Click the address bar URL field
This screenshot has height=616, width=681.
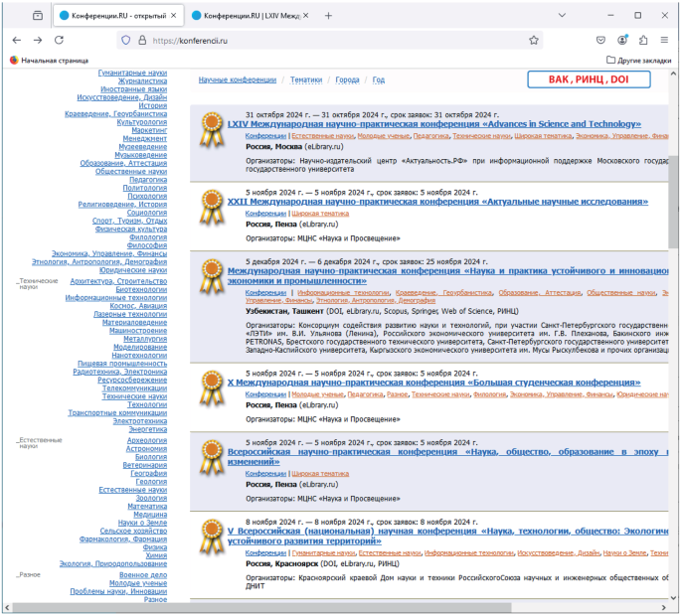click(328, 40)
